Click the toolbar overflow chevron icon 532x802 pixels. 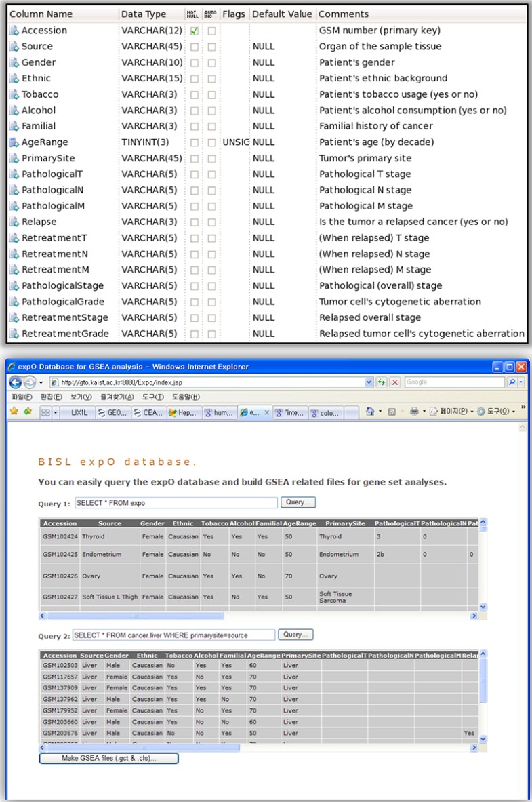[523, 407]
